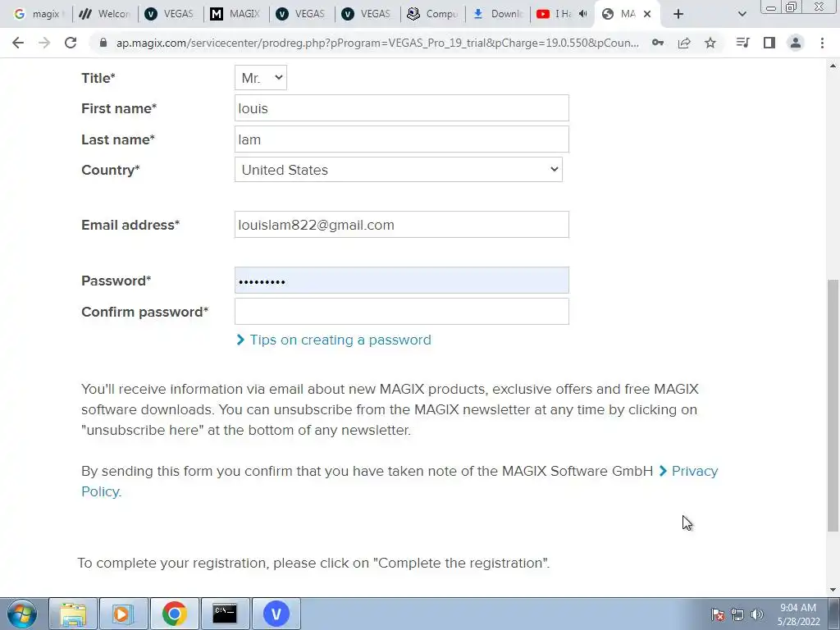Viewport: 840px width, 630px height.
Task: Switch to the Downloads tab
Action: [x=498, y=14]
